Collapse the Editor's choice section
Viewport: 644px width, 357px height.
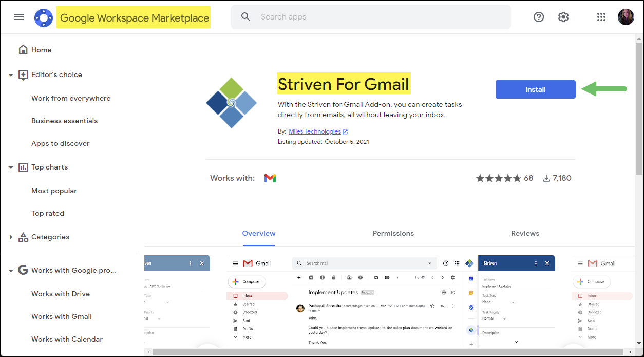coord(11,75)
